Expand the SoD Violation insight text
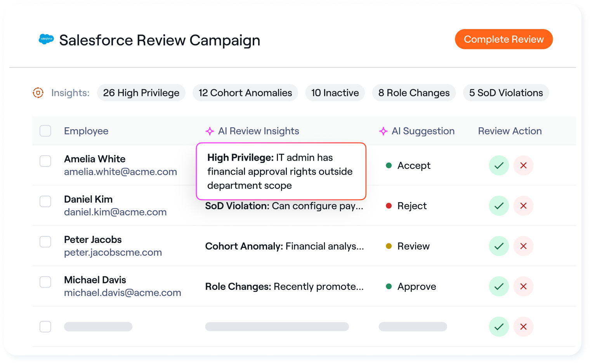Image resolution: width=590 pixels, height=364 pixels. point(284,206)
